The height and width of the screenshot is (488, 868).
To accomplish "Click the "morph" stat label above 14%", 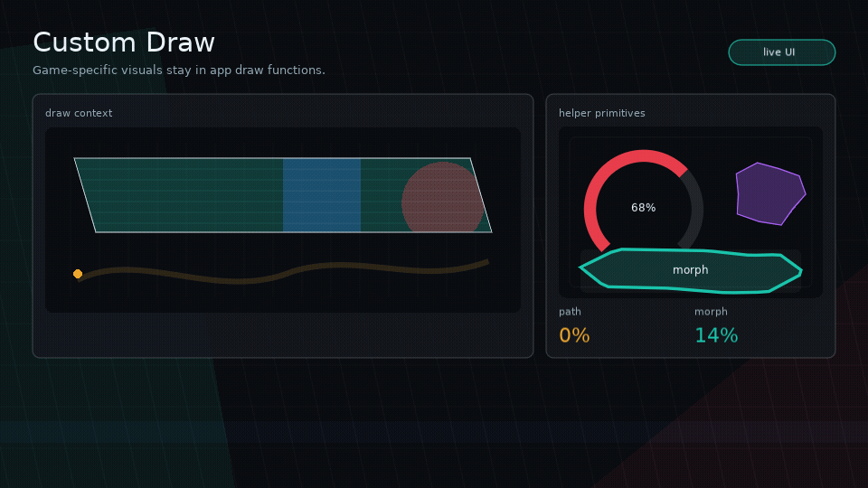I will 711,312.
